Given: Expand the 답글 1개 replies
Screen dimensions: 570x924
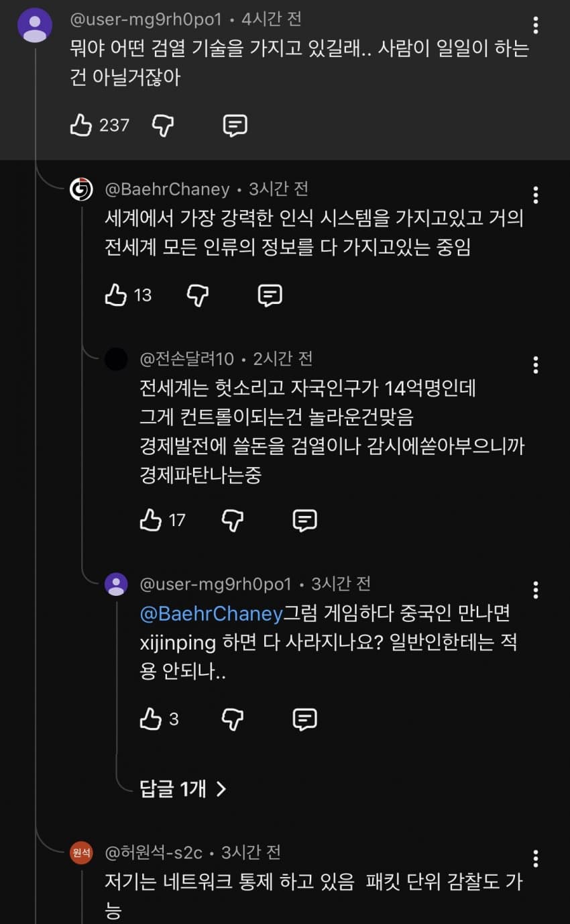Looking at the screenshot, I should point(182,788).
